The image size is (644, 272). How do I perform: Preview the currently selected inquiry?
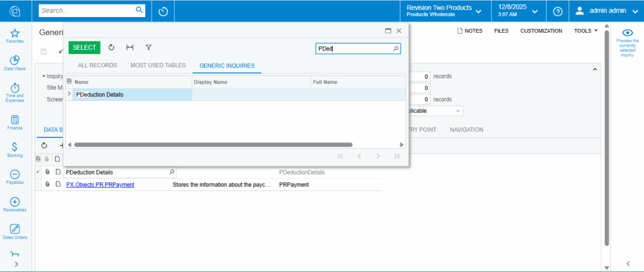[x=626, y=43]
